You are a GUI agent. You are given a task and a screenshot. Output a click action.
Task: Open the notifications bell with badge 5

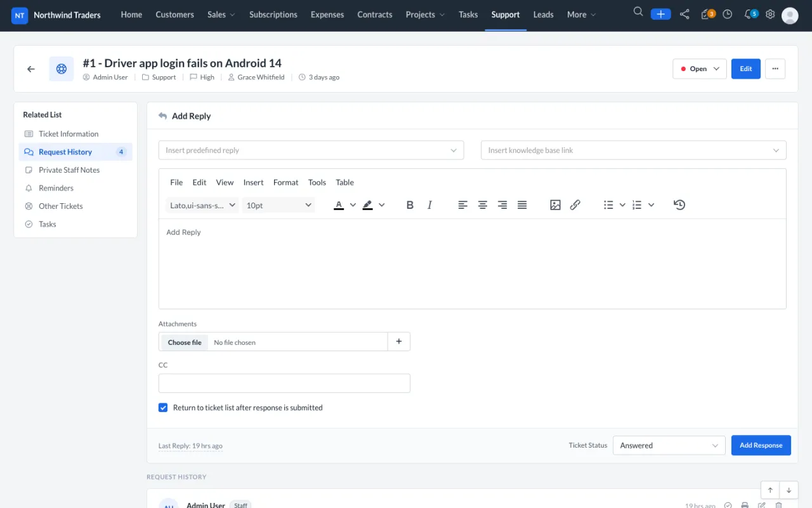point(750,14)
